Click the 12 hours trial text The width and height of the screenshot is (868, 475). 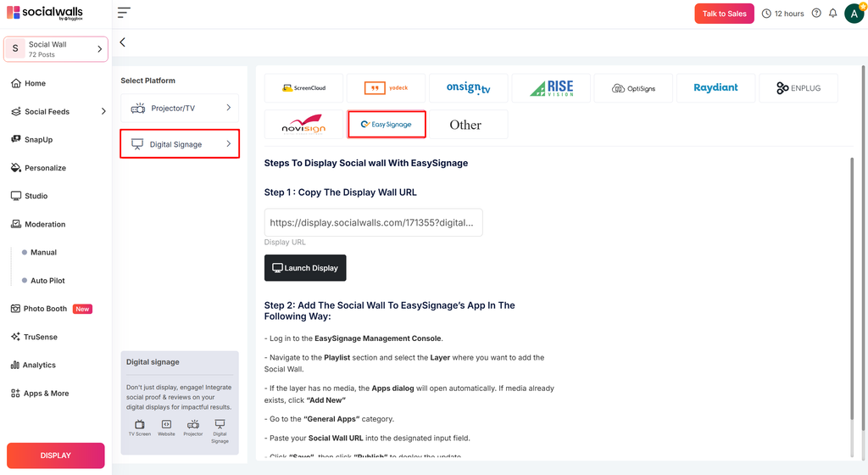point(789,14)
